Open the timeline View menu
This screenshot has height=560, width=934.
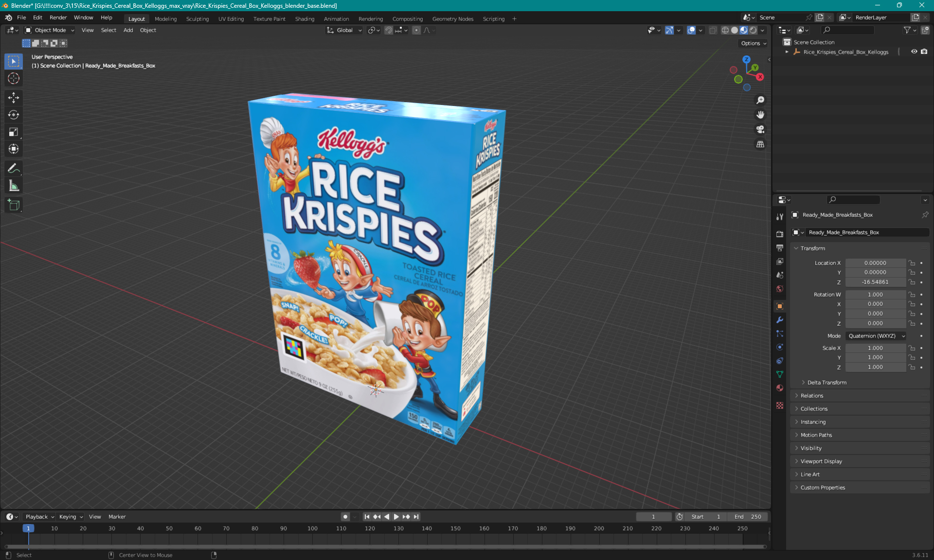pos(95,517)
